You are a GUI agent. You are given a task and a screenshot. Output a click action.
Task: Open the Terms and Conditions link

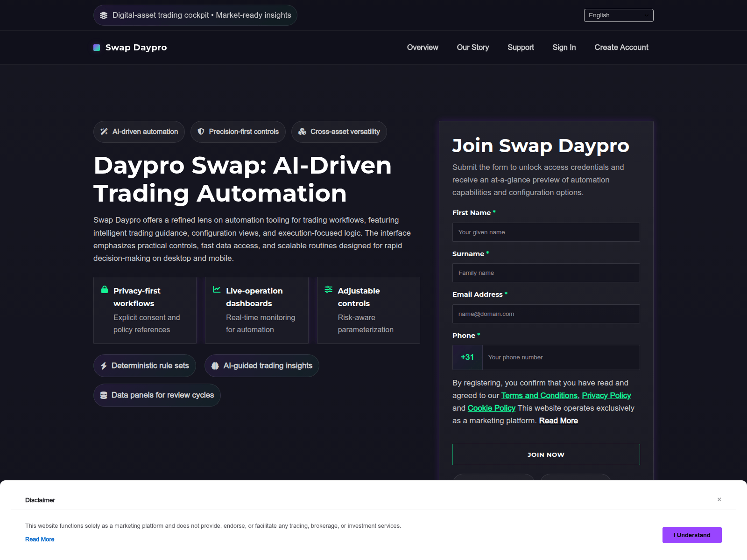pos(539,395)
